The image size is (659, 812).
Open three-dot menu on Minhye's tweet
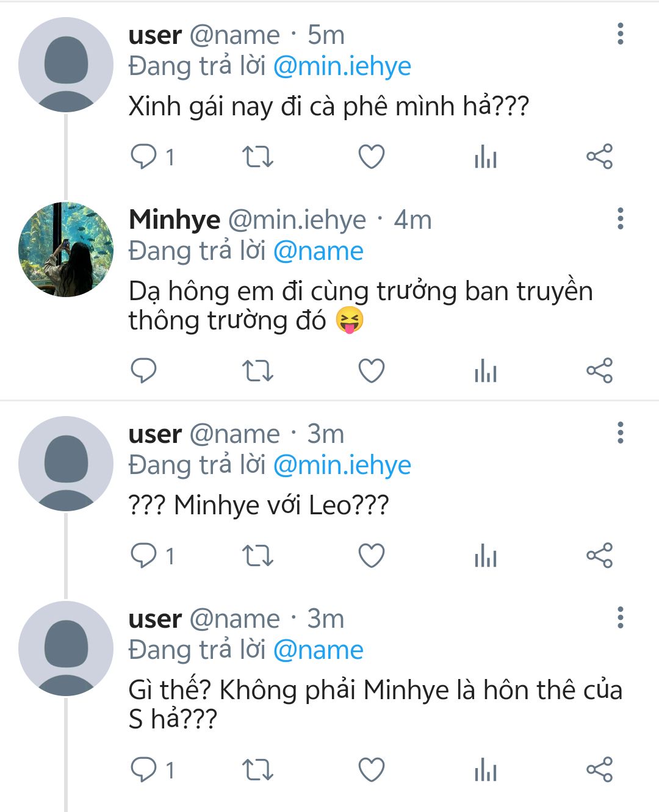coord(621,218)
